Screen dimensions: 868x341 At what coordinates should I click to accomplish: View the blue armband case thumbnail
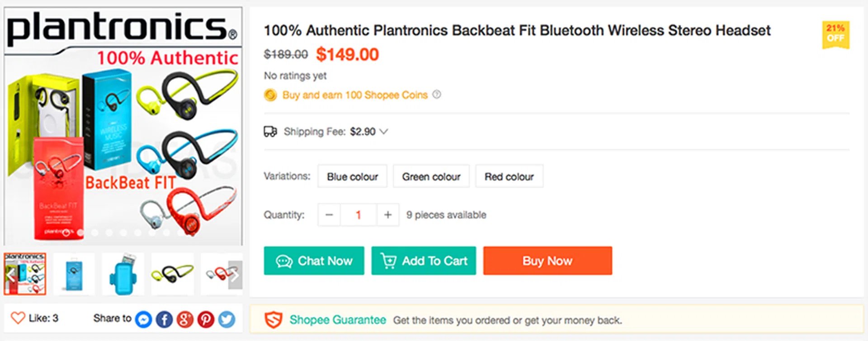pos(123,275)
